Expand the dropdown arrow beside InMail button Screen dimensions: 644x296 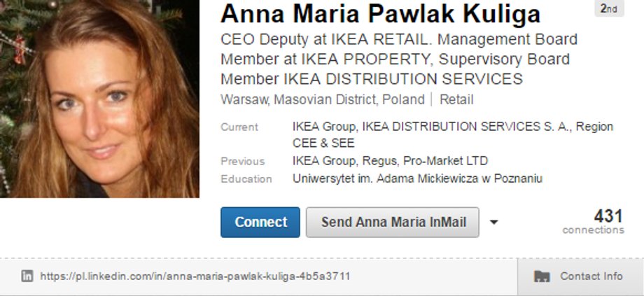pos(494,223)
